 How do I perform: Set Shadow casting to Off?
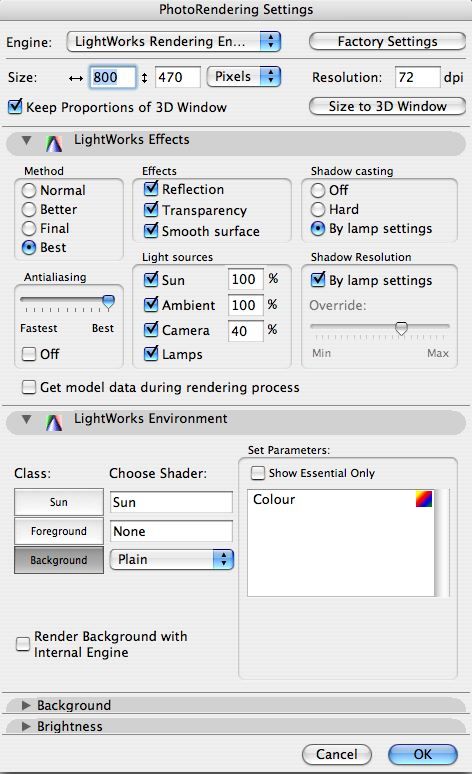tap(318, 190)
